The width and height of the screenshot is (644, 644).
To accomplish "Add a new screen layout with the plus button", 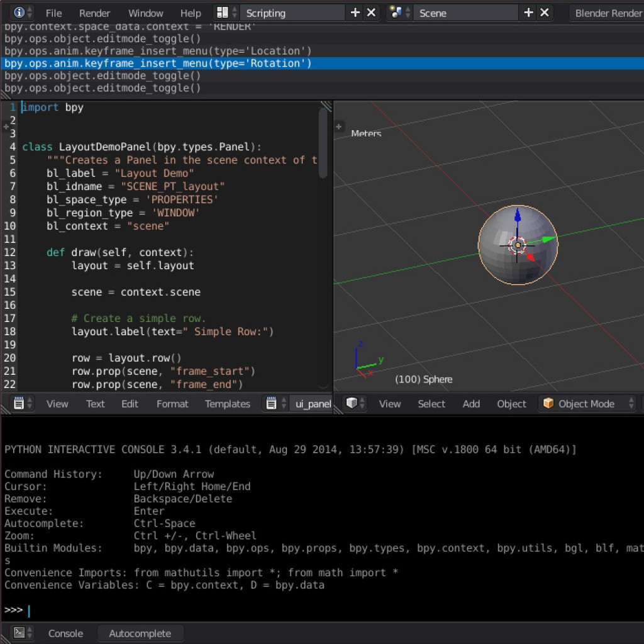I will coord(357,12).
